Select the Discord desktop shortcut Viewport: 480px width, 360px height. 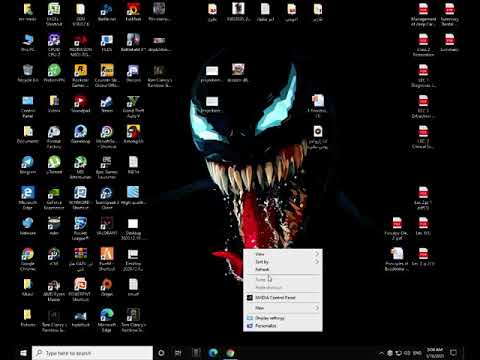(x=133, y=74)
